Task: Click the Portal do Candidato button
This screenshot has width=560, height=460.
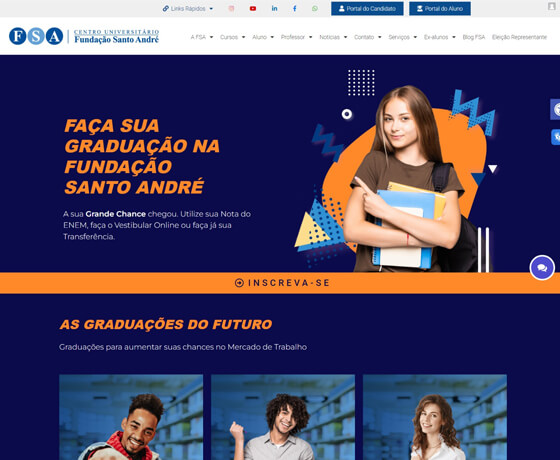Action: [x=367, y=9]
